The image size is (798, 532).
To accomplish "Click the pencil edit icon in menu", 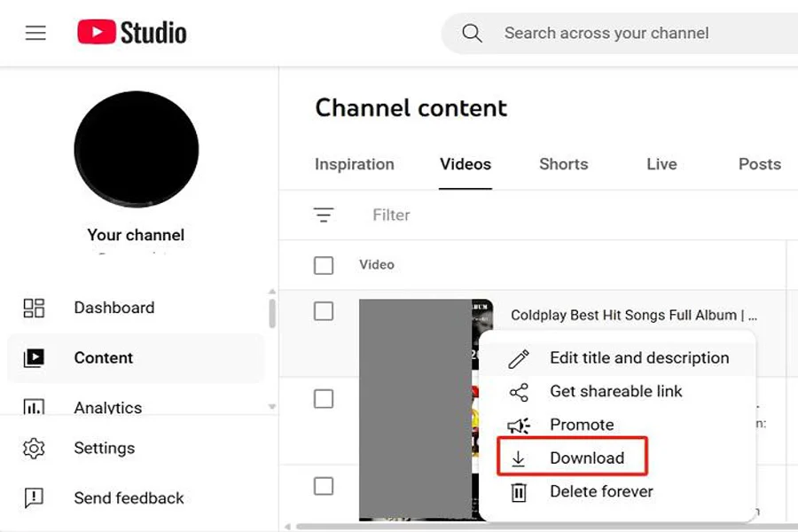I will pos(519,358).
